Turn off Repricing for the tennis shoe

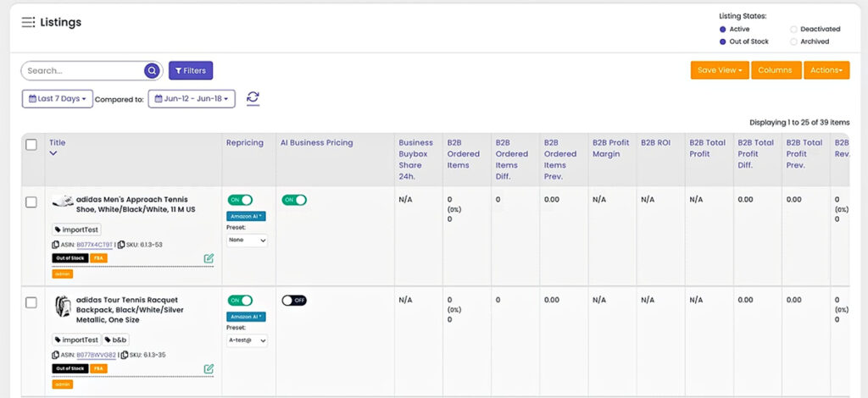[240, 200]
